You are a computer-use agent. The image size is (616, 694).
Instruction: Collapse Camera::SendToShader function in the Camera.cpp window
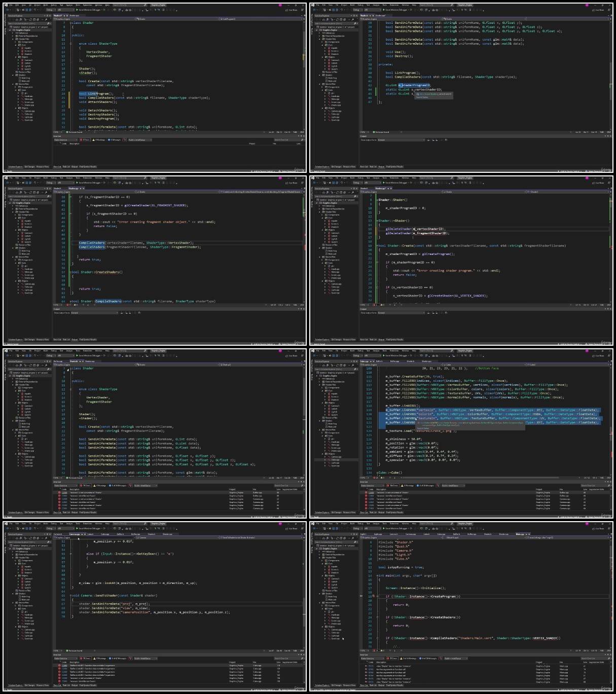70,596
